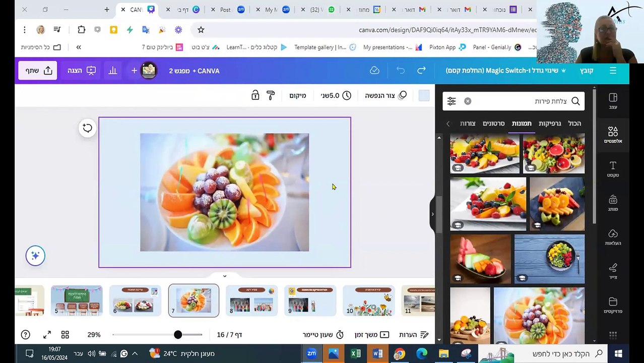
Task: Select the fruit plate image on canvas
Action: coord(224,192)
